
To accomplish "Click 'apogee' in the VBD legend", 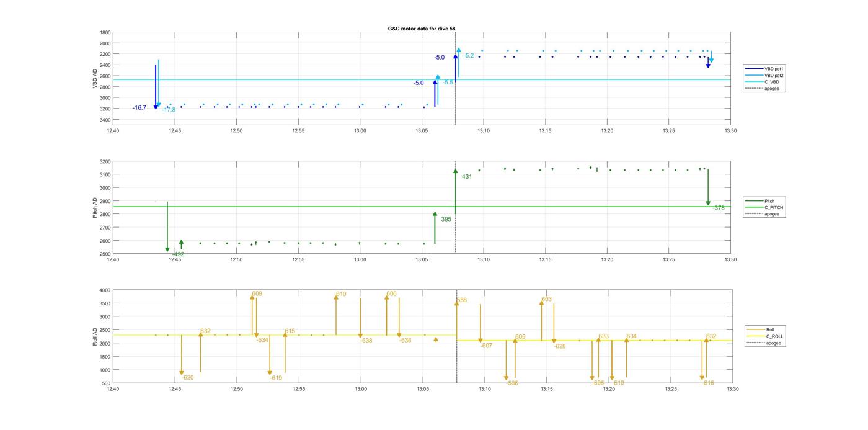I will (772, 89).
